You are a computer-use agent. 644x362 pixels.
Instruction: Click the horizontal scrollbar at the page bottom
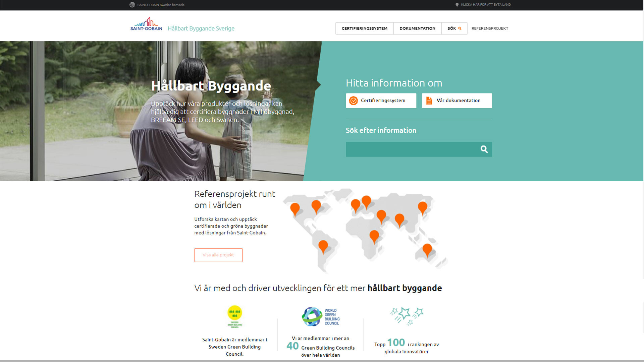pyautogui.click(x=322, y=361)
